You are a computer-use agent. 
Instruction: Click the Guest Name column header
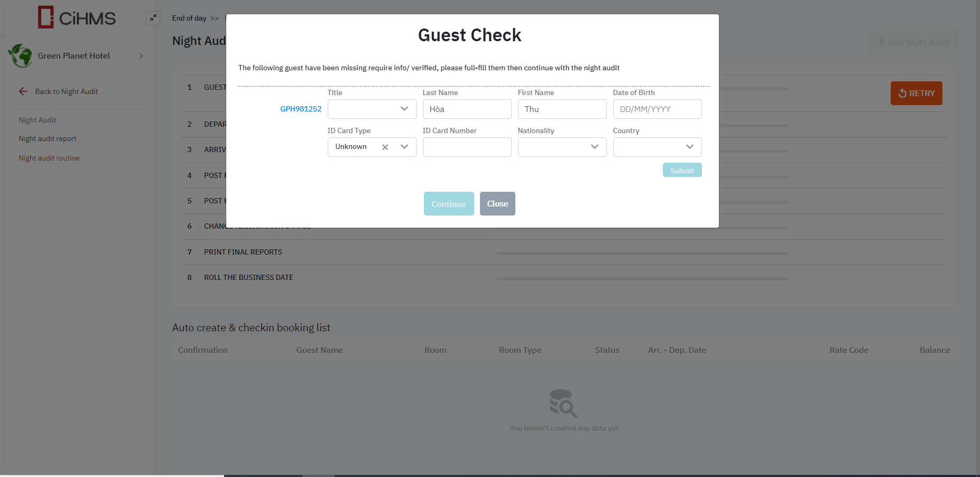tap(319, 350)
